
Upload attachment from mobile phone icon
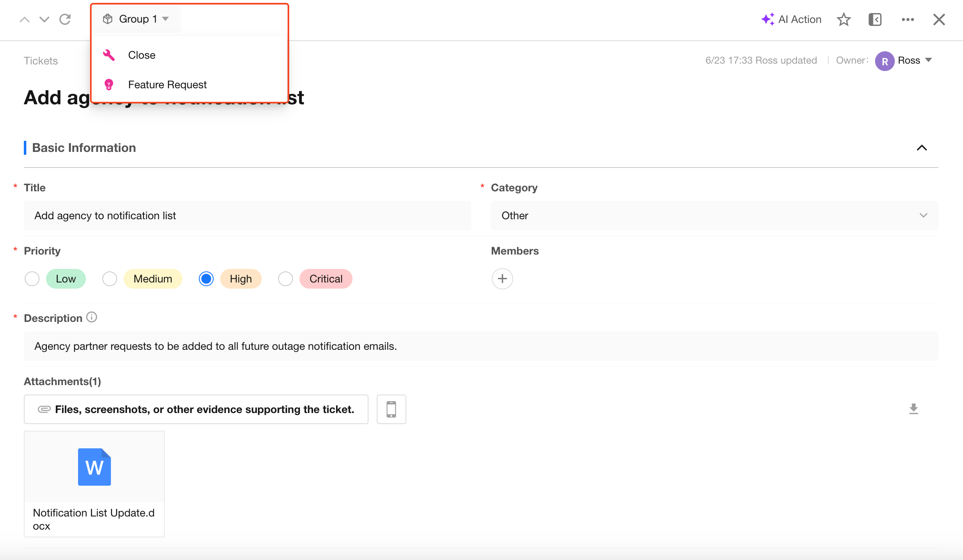click(392, 409)
